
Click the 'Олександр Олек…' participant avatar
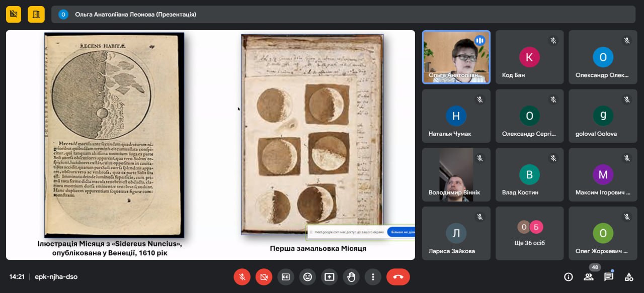click(603, 57)
